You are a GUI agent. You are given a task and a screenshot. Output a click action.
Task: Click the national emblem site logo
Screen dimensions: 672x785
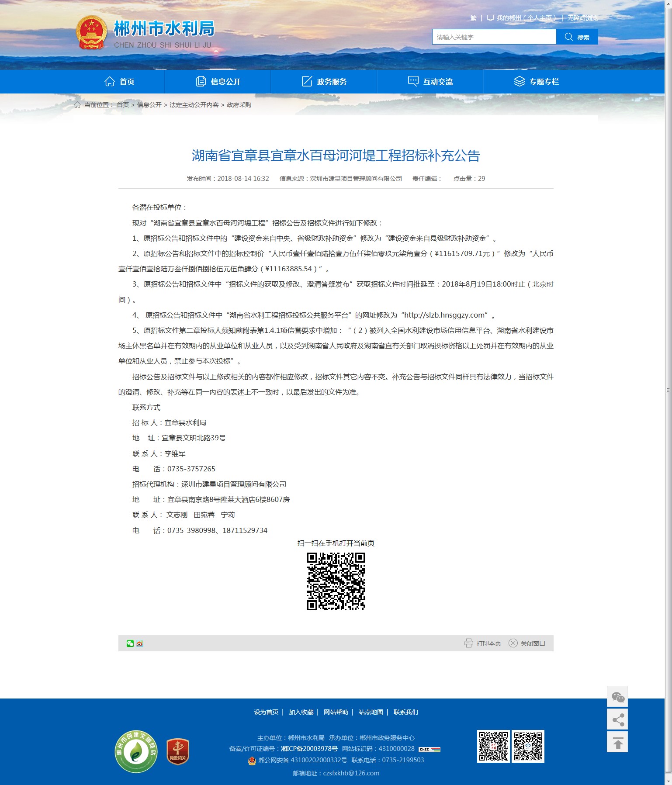point(91,33)
